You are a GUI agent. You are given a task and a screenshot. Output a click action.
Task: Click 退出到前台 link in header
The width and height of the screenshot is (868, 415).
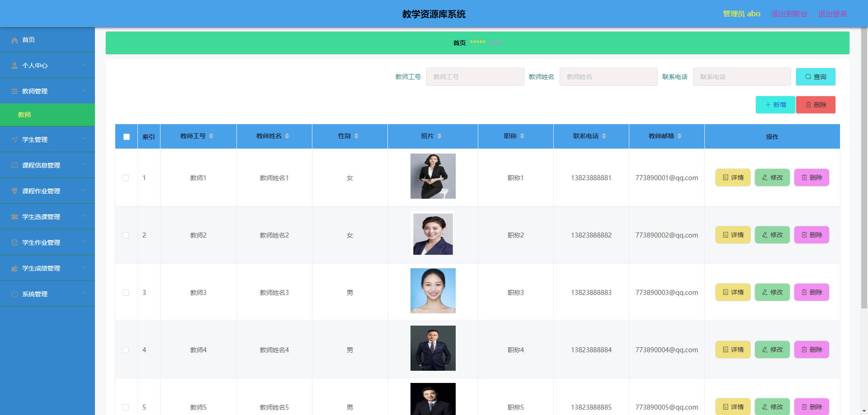coord(789,14)
